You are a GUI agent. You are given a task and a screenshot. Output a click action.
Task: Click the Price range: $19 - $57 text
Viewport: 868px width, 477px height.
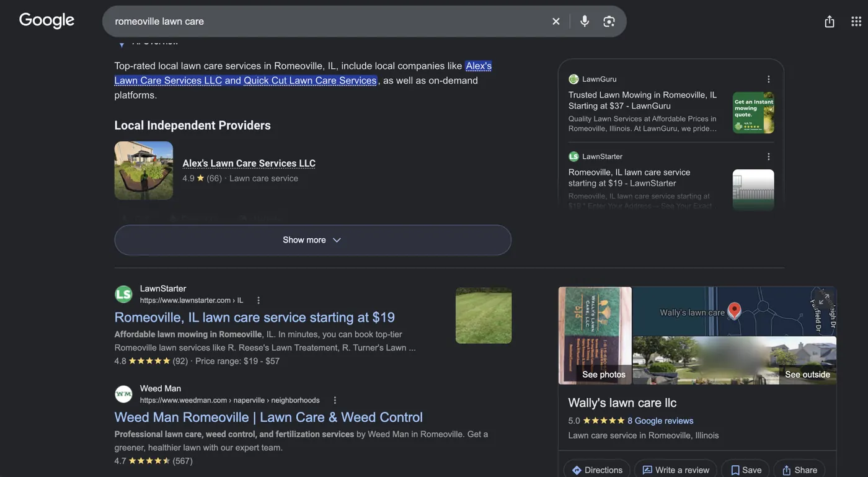tap(237, 361)
